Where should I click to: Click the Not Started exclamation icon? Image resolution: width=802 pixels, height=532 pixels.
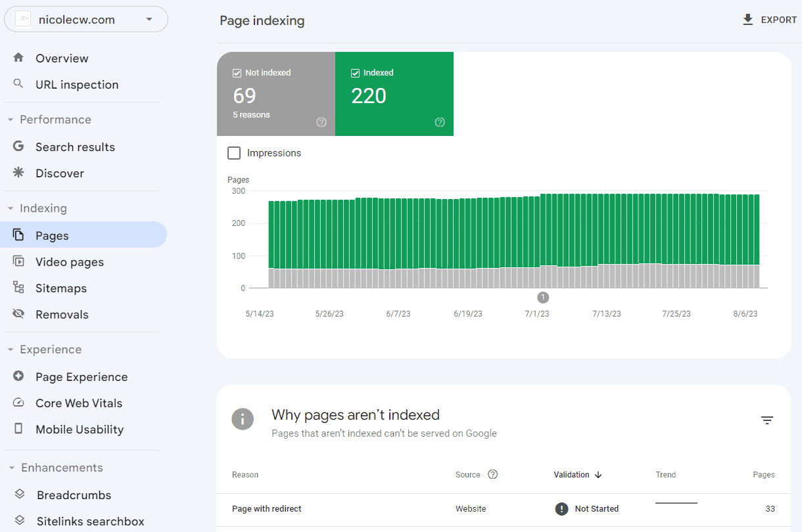click(x=561, y=508)
